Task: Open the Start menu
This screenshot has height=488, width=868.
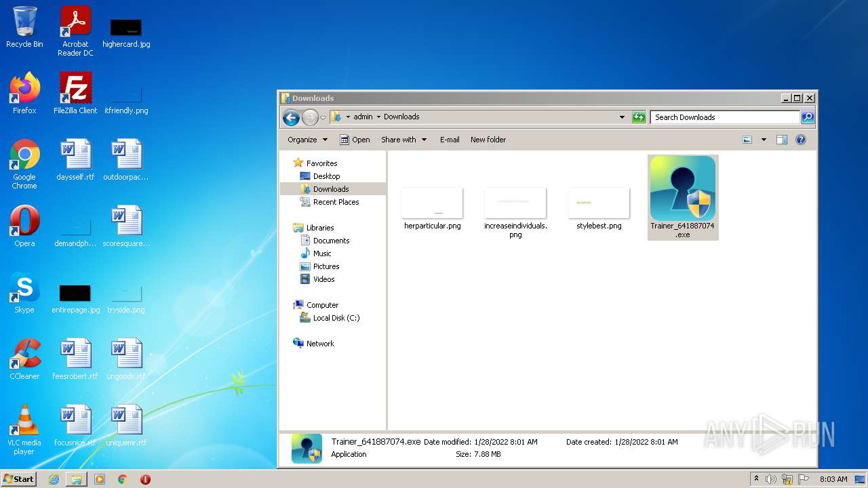Action: click(18, 479)
